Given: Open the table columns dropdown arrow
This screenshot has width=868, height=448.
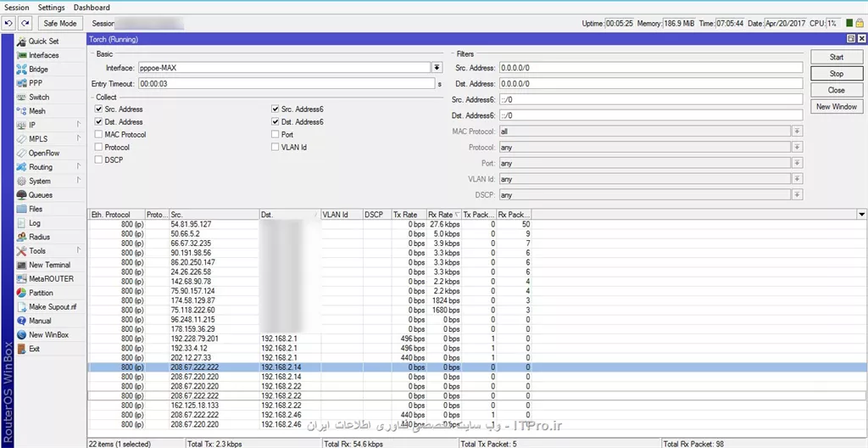Looking at the screenshot, I should 861,215.
